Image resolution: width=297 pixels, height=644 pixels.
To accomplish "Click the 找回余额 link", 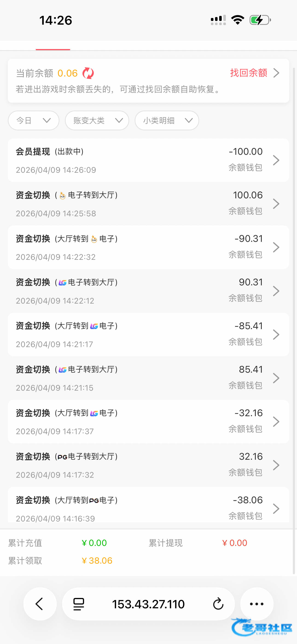I will click(x=254, y=73).
